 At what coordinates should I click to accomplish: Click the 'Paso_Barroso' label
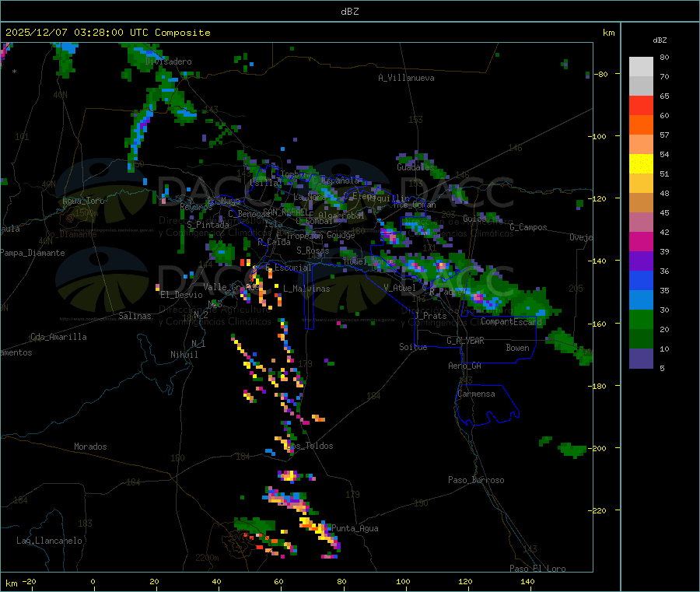(x=476, y=480)
